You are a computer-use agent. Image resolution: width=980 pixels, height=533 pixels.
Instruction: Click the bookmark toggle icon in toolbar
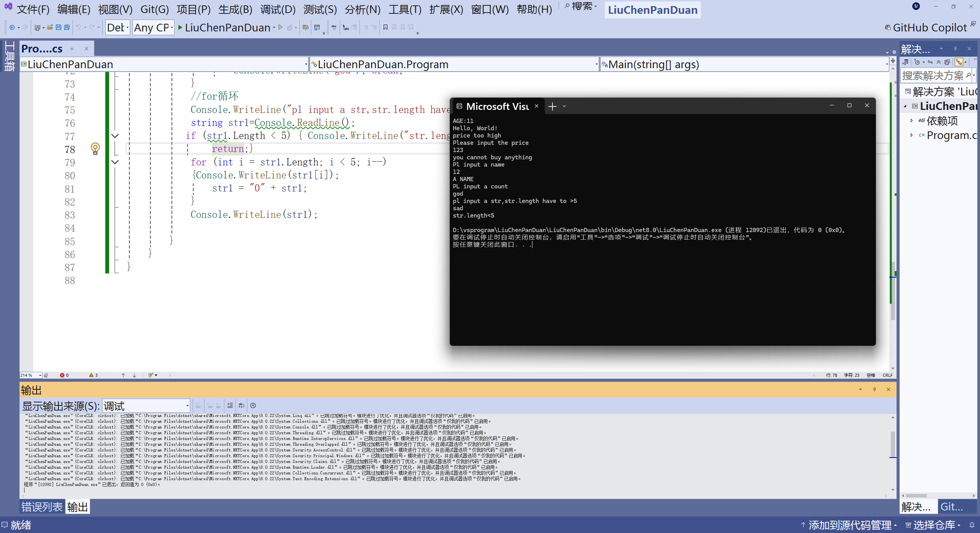[x=385, y=27]
